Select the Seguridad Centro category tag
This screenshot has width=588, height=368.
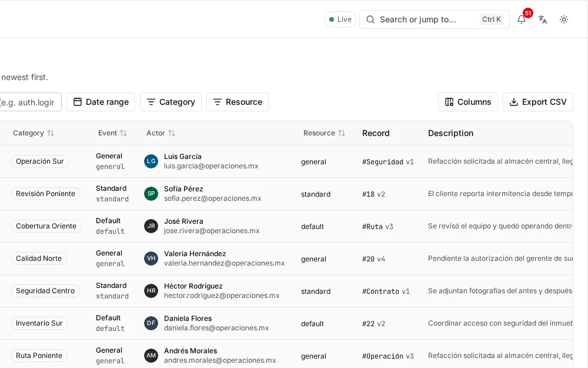tap(45, 291)
